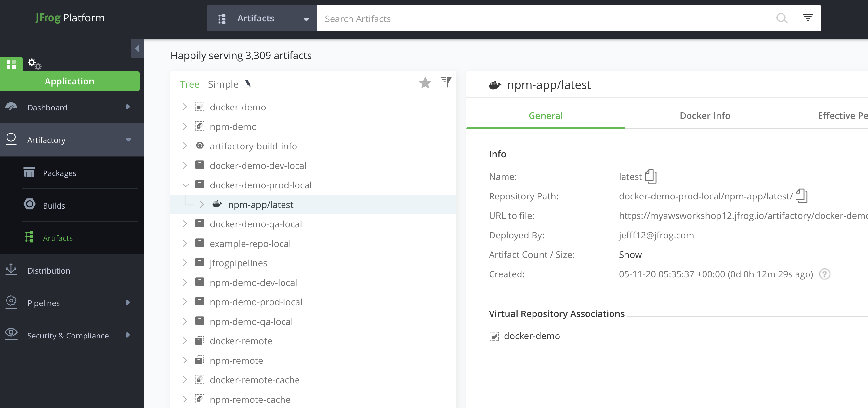Switch to the Docker Info tab
Viewport: 868px width, 408px height.
(x=704, y=115)
